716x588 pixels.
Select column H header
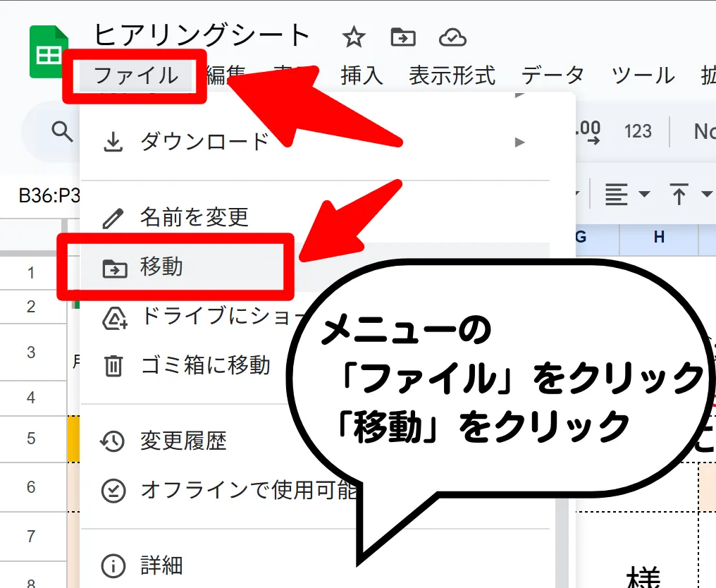(659, 238)
